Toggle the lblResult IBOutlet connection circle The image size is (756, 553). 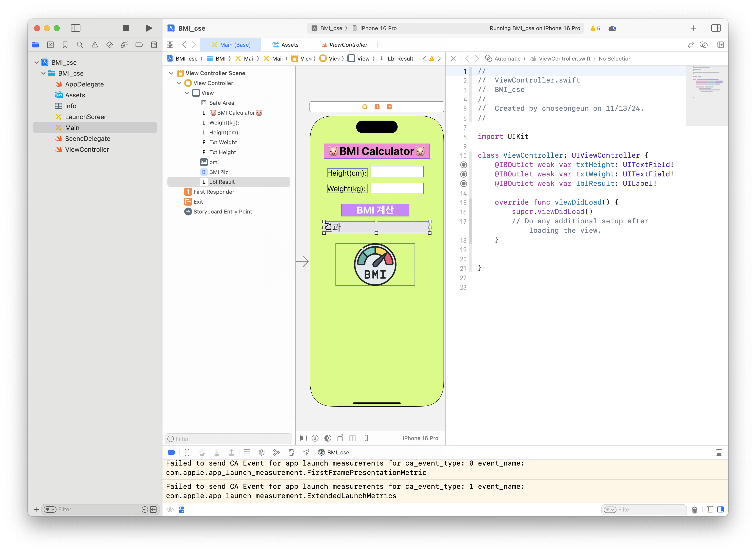coord(463,183)
